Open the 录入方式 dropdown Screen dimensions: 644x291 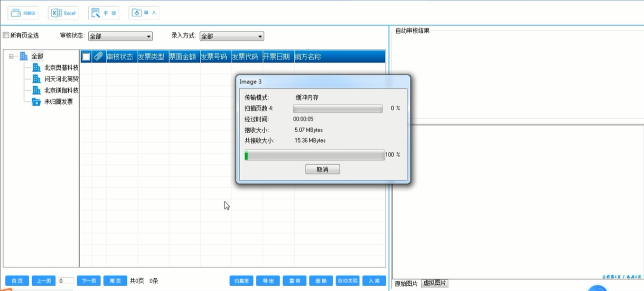[x=232, y=36]
